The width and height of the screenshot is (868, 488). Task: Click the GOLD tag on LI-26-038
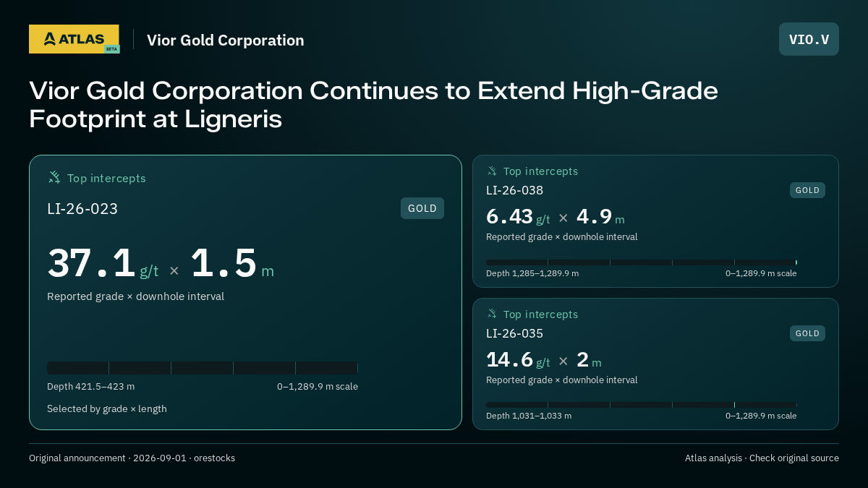click(x=807, y=190)
